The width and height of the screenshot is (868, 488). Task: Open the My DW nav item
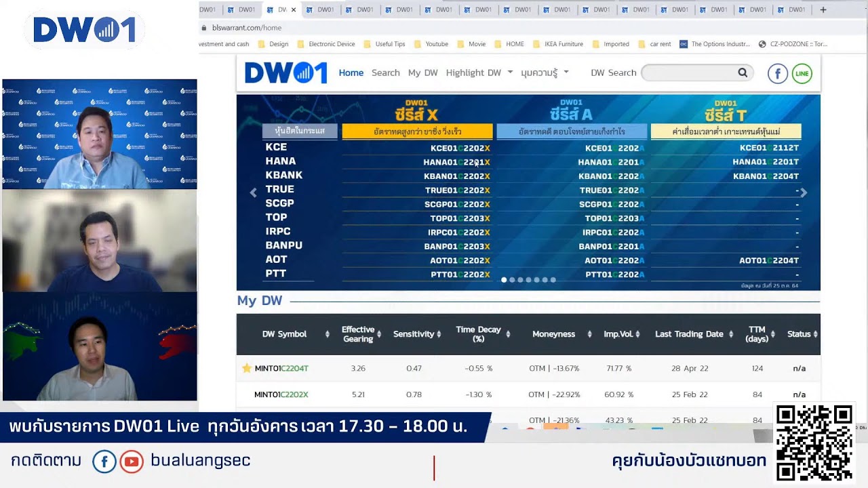click(423, 73)
